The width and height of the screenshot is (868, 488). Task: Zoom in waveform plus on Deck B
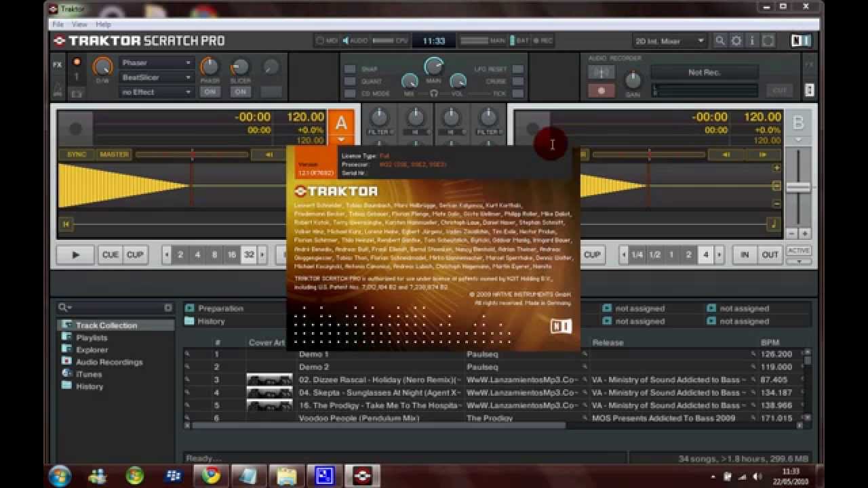(x=777, y=167)
